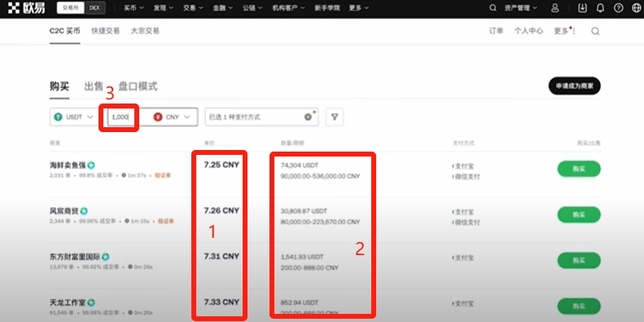Expand the 公链 menu
The height and width of the screenshot is (322, 644).
[252, 8]
